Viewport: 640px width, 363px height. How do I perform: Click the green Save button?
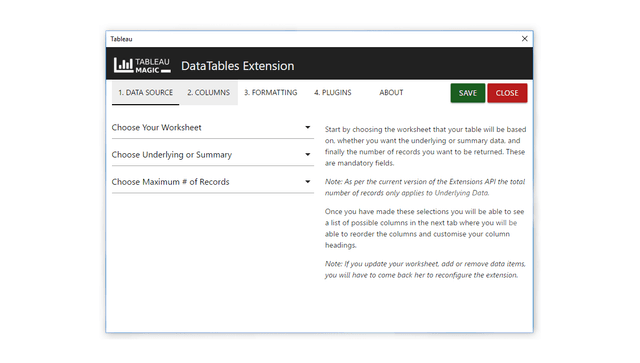[468, 93]
